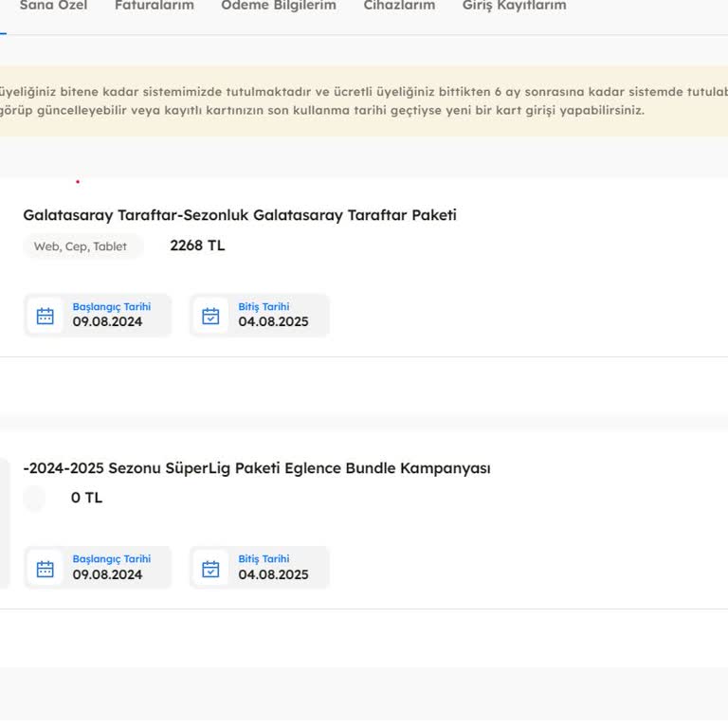Screen dimensions: 728x728
Task: Click the Galatasaray package start date 09.08.2024
Action: 107,321
